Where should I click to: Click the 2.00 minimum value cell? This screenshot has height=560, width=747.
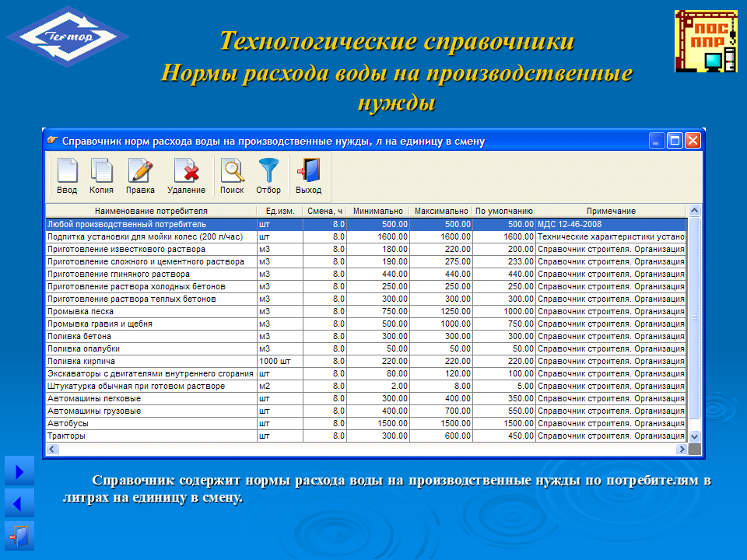click(x=378, y=386)
